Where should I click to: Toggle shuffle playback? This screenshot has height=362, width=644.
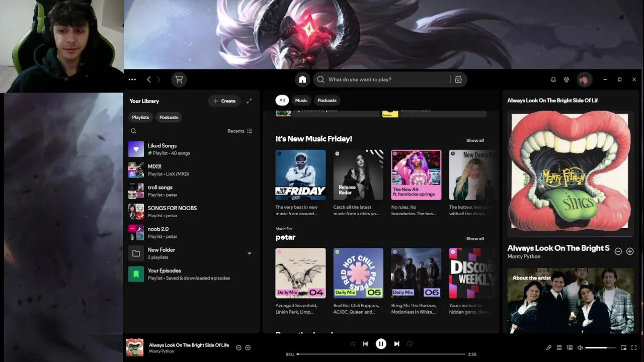pos(352,344)
